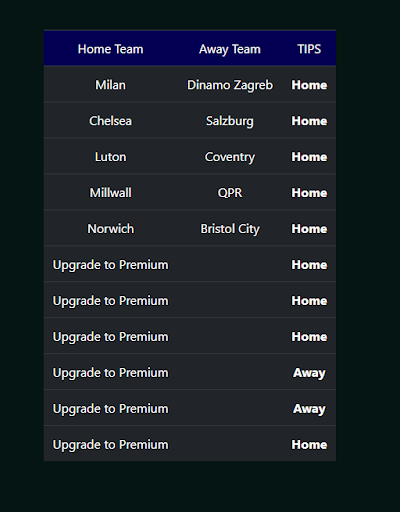
Task: Click the Away Team column header
Action: [x=230, y=49]
